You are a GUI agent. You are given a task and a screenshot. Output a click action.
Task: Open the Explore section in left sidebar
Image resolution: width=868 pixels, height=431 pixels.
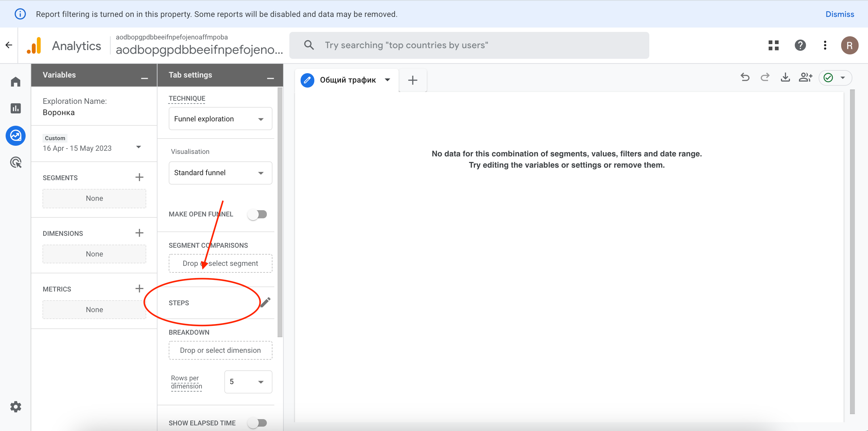[x=16, y=135]
